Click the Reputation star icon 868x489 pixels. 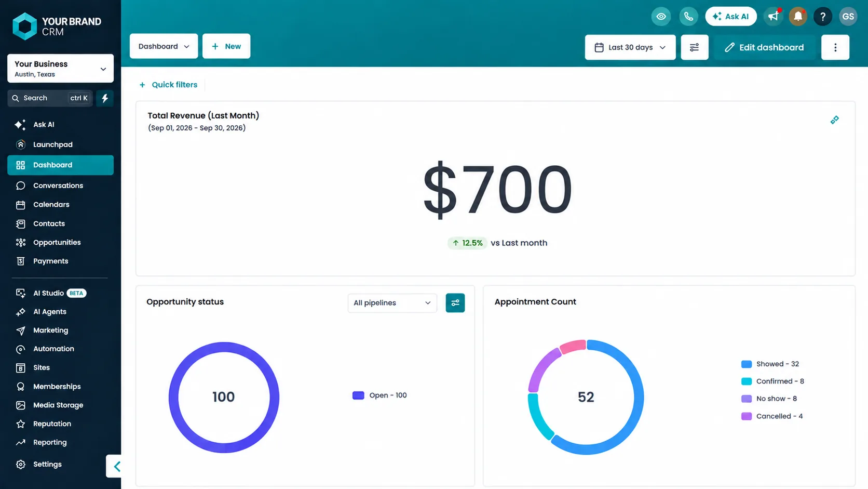pyautogui.click(x=21, y=424)
